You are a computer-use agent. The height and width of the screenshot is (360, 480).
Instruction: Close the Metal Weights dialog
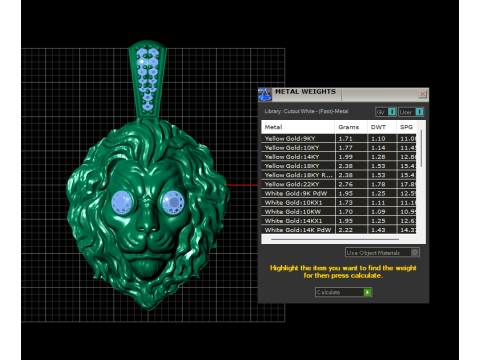(422, 94)
